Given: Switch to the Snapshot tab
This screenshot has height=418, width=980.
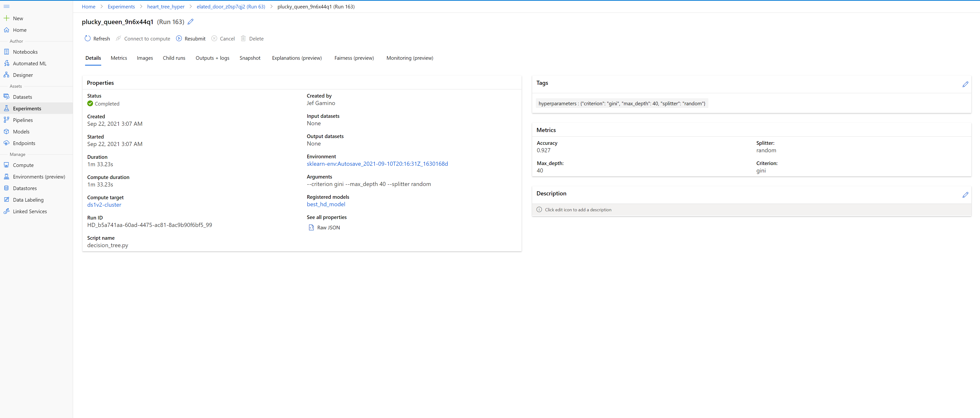Looking at the screenshot, I should point(250,58).
